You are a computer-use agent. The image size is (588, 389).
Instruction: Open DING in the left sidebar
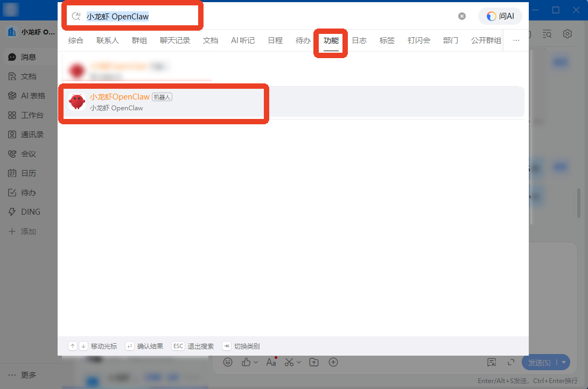(30, 212)
